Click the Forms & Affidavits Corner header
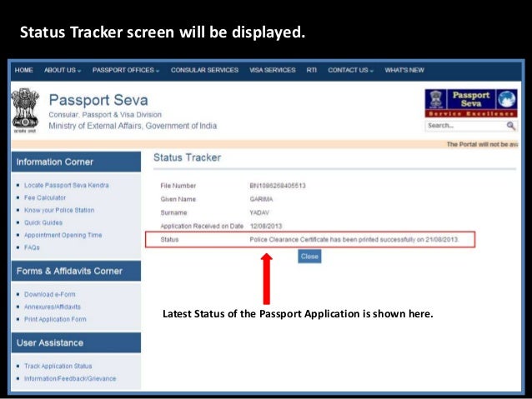 click(x=76, y=271)
